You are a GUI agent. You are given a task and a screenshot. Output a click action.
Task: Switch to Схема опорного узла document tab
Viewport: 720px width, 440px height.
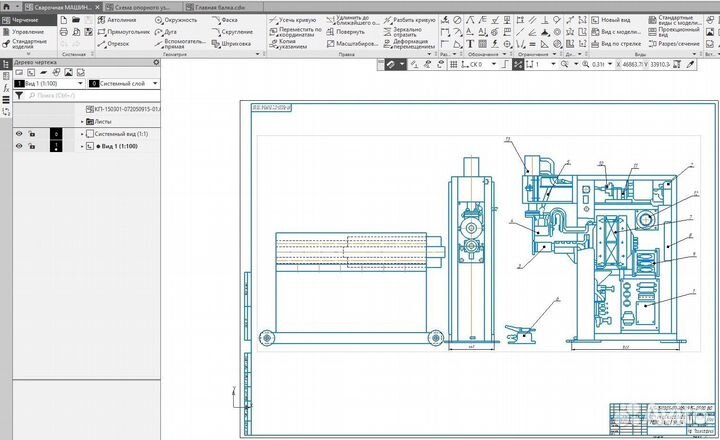[x=139, y=6]
